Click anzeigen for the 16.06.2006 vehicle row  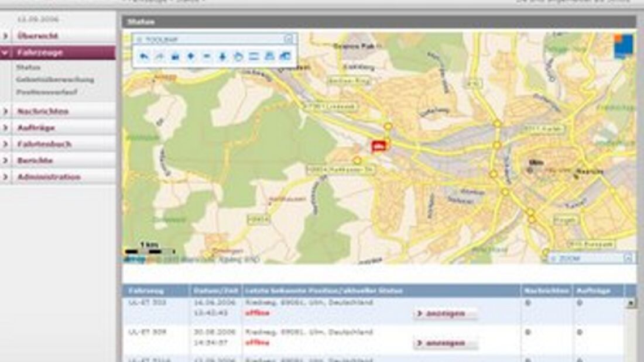(x=445, y=313)
